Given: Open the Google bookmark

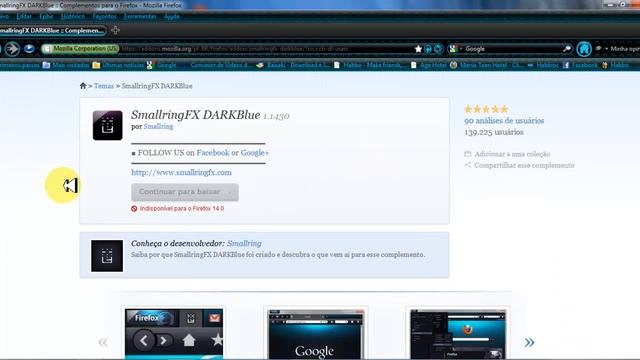Looking at the screenshot, I should pyautogui.click(x=161, y=65).
